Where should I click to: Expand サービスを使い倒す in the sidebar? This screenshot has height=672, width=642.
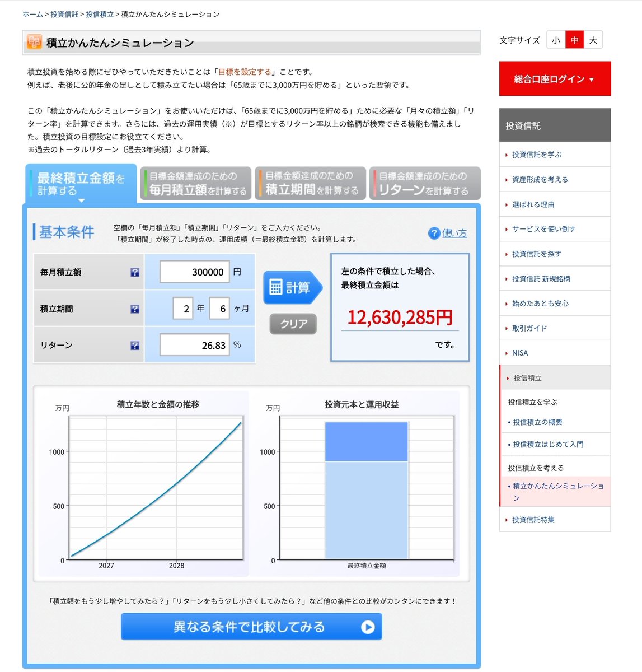555,229
